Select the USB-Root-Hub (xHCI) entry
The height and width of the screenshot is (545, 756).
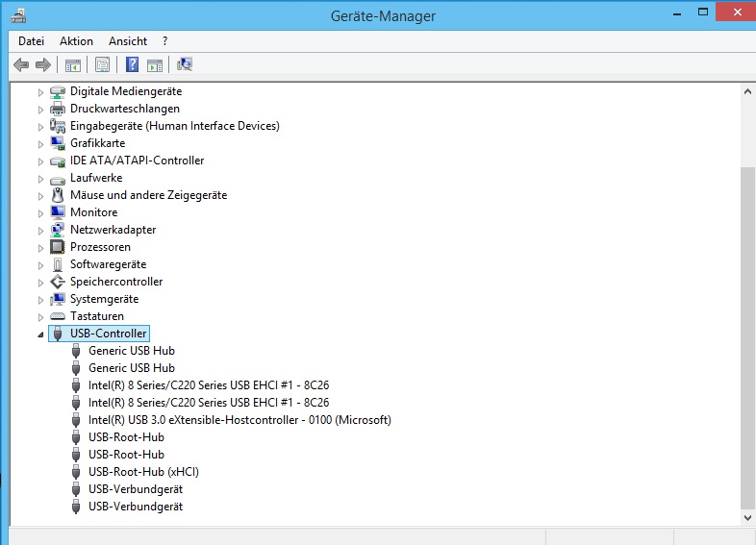(x=143, y=472)
